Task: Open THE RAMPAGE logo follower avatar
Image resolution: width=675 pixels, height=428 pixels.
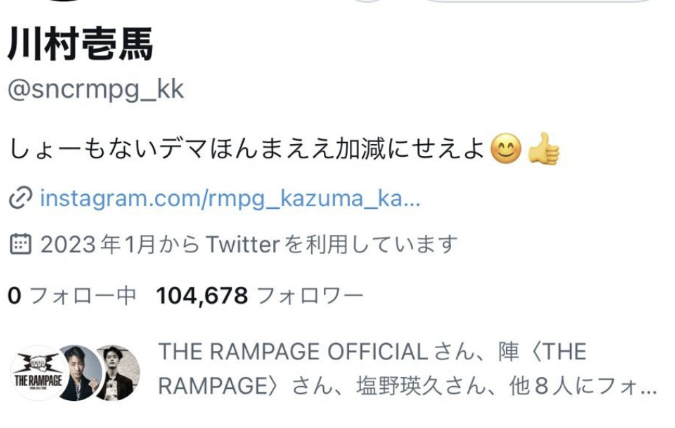Action: (x=38, y=373)
